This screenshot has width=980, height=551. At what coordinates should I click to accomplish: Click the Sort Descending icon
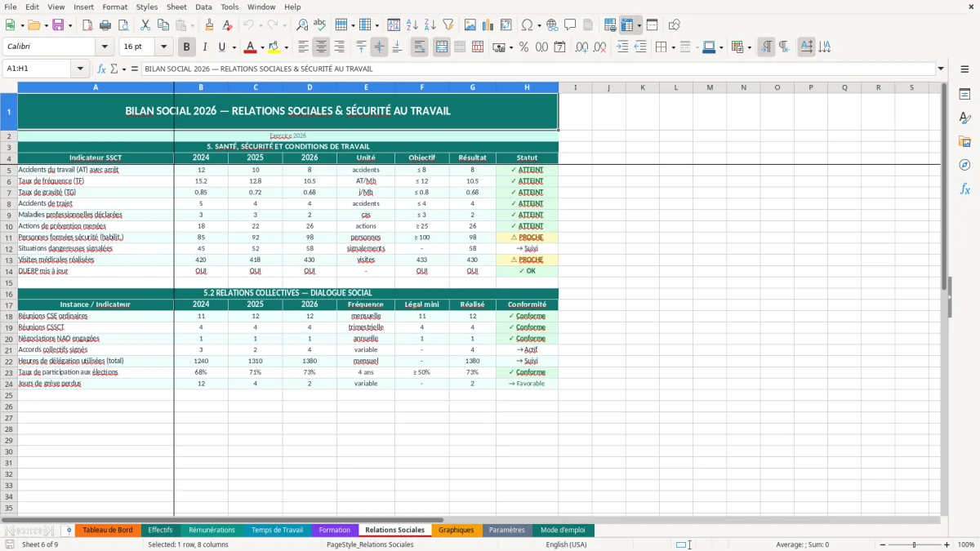click(430, 25)
